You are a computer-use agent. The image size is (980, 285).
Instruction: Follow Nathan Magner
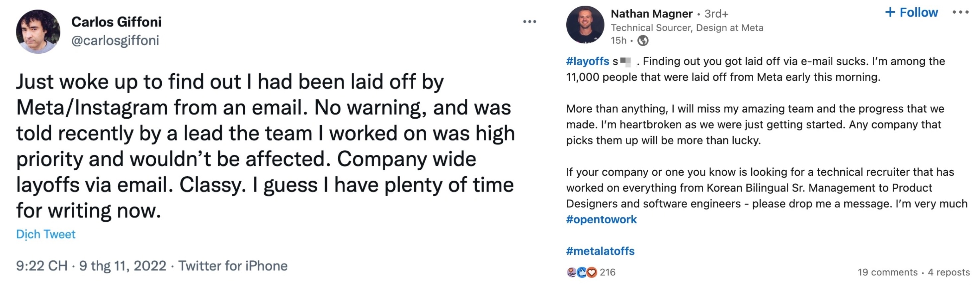(x=912, y=13)
